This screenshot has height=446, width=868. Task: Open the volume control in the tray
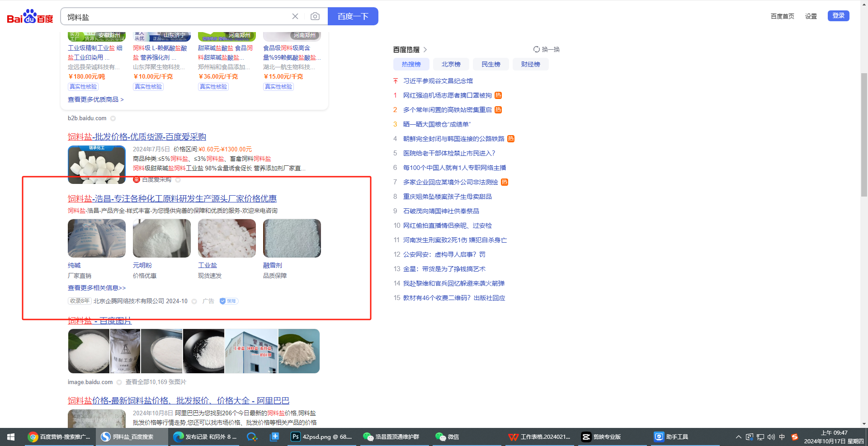coord(771,437)
